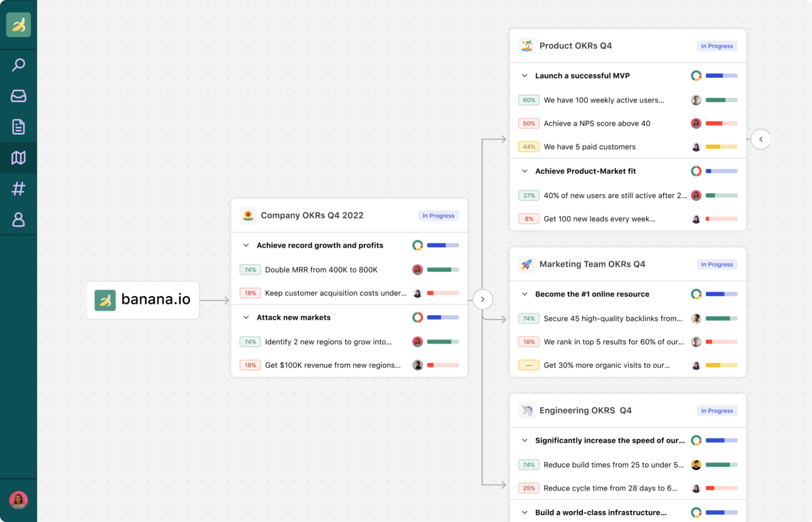The image size is (812, 522).
Task: Open user profile avatar at bottom of sidebar
Action: [18, 500]
